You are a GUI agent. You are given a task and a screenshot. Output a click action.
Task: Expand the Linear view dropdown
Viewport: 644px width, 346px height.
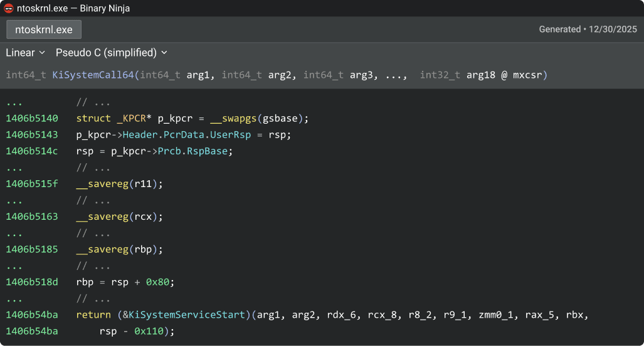tap(25, 53)
